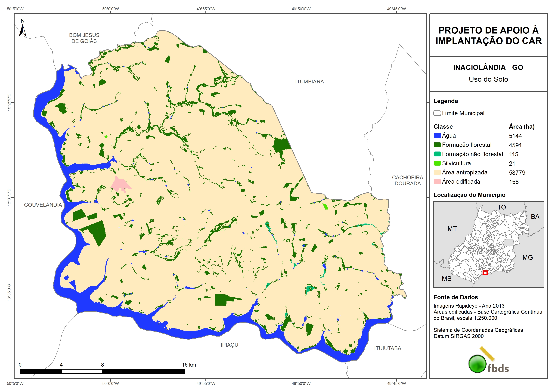Click the Formação não florestal swatch
The width and height of the screenshot is (555, 392).
pyautogui.click(x=437, y=154)
